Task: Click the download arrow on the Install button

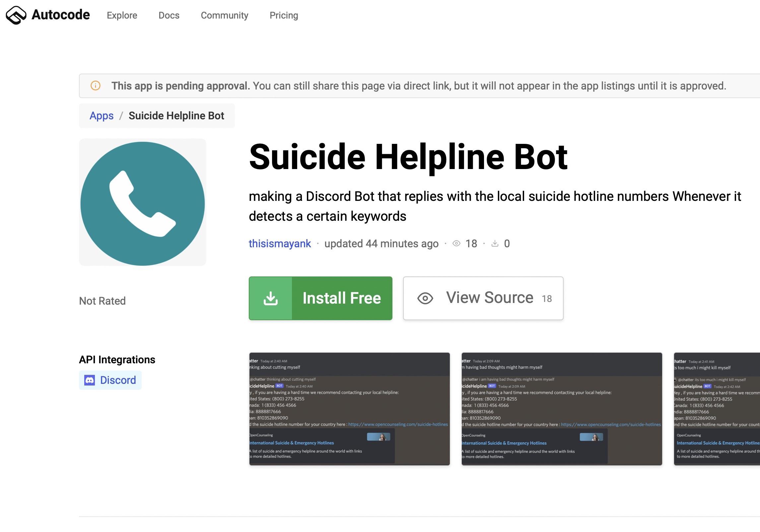Action: point(271,298)
